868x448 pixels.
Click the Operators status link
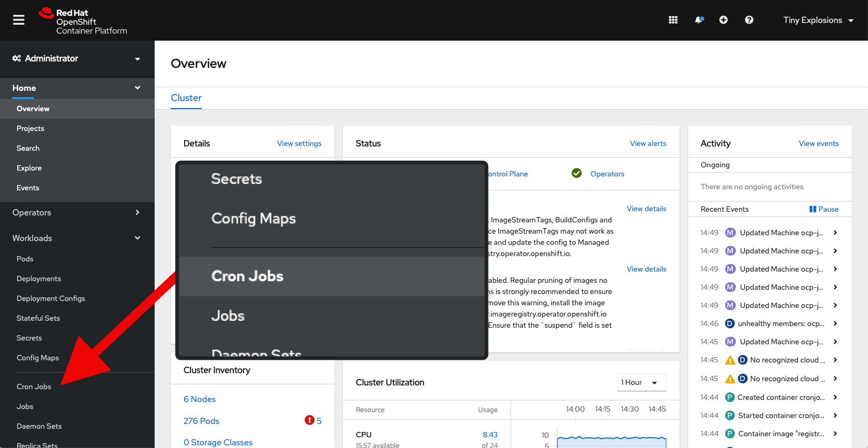[x=607, y=174]
